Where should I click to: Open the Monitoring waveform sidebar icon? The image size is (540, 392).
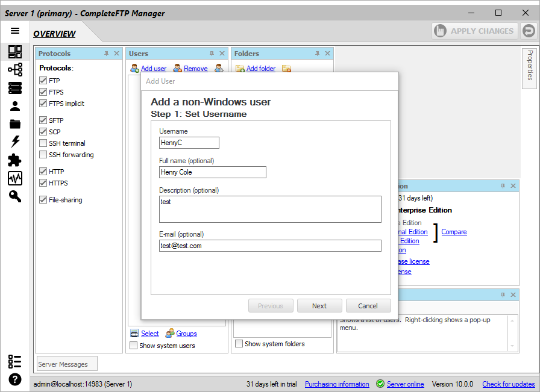point(15,178)
